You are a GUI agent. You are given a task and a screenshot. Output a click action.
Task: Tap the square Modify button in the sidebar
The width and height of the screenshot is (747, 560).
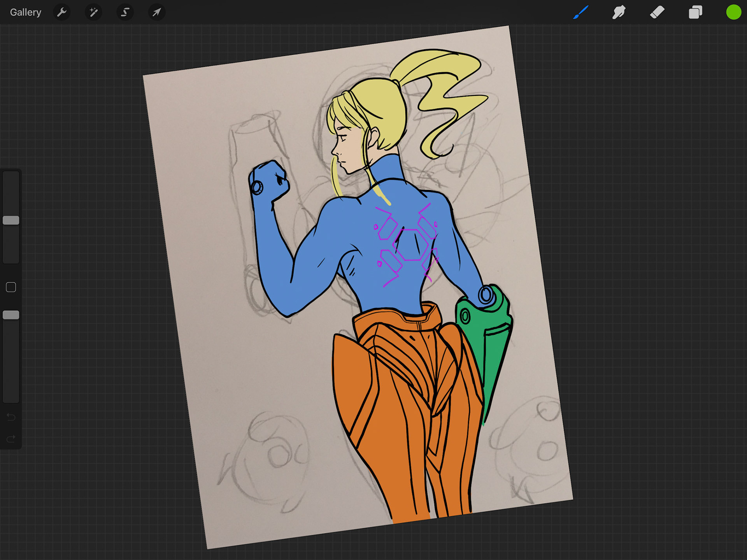click(11, 287)
